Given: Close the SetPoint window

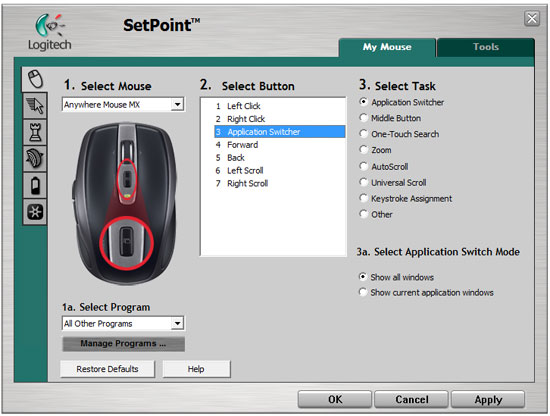Looking at the screenshot, I should (532, 18).
